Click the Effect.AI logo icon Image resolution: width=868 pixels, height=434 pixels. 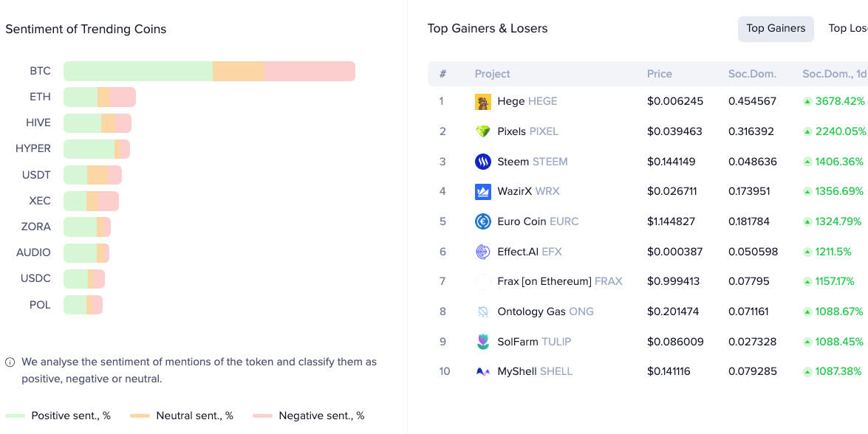click(x=482, y=252)
